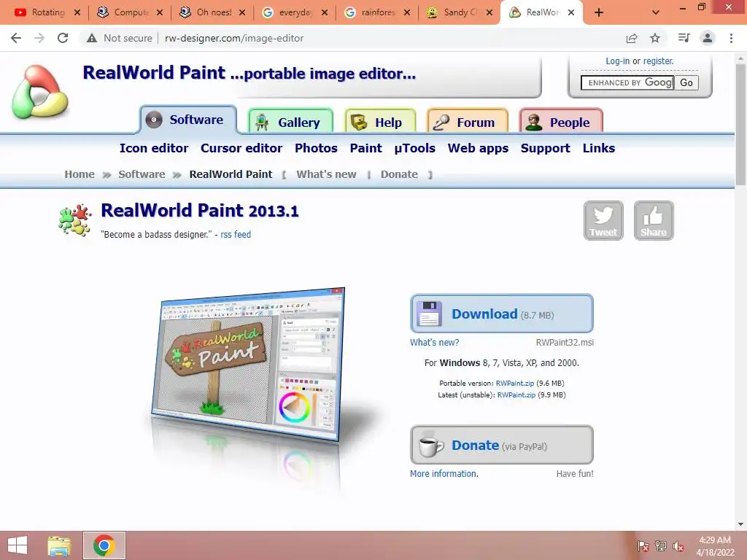Viewport: 747px width, 560px height.
Task: Bookmark this page with the star icon
Action: pos(655,38)
